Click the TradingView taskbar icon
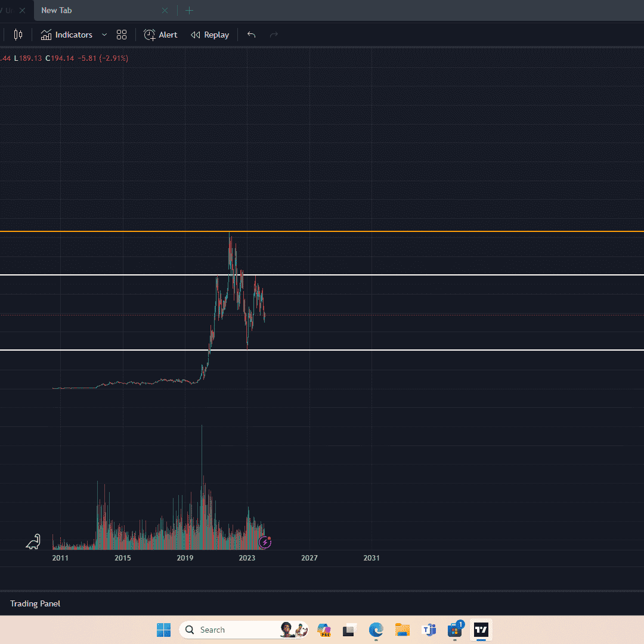644x644 pixels. tap(481, 630)
